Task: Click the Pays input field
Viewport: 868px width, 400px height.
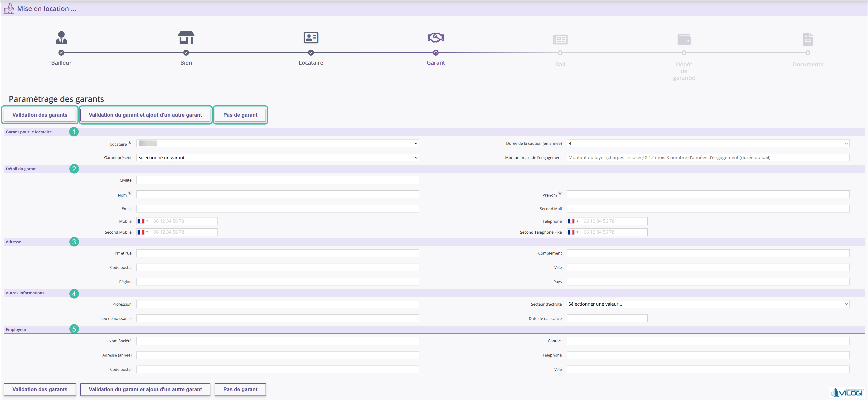Action: (x=708, y=282)
